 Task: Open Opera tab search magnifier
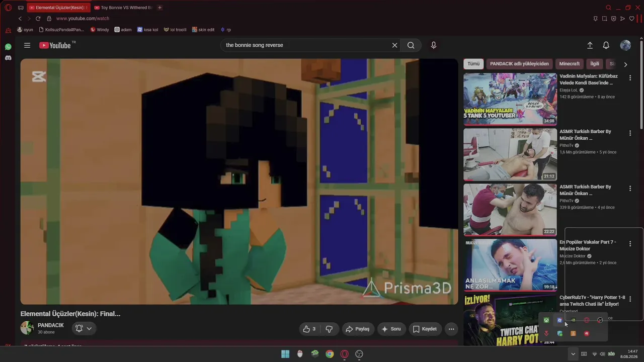tap(608, 8)
